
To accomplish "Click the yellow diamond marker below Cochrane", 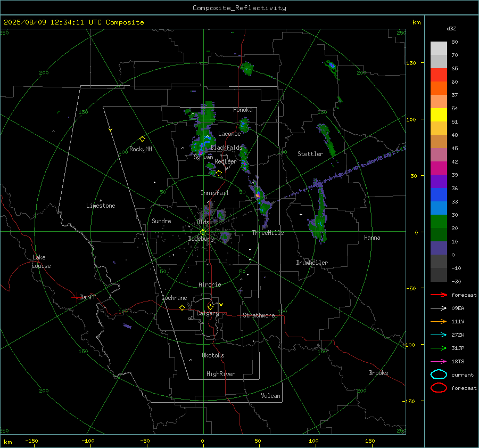I will (183, 308).
